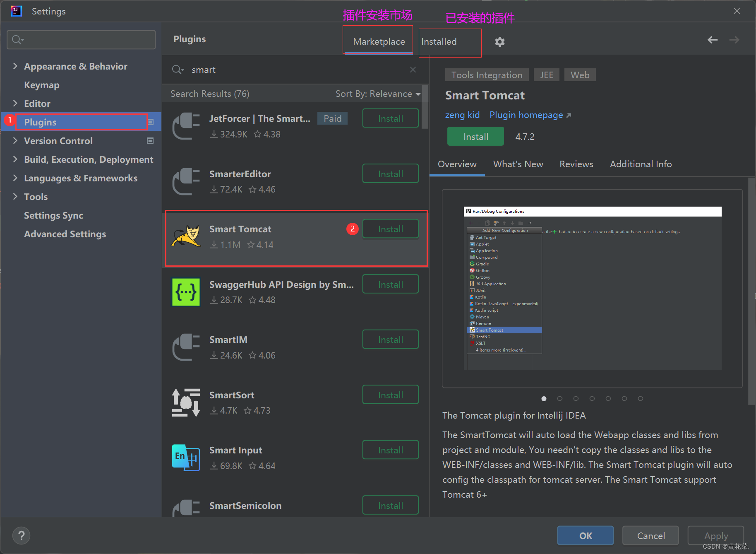Go back with the left arrow
Viewport: 756px width, 554px height.
[712, 40]
